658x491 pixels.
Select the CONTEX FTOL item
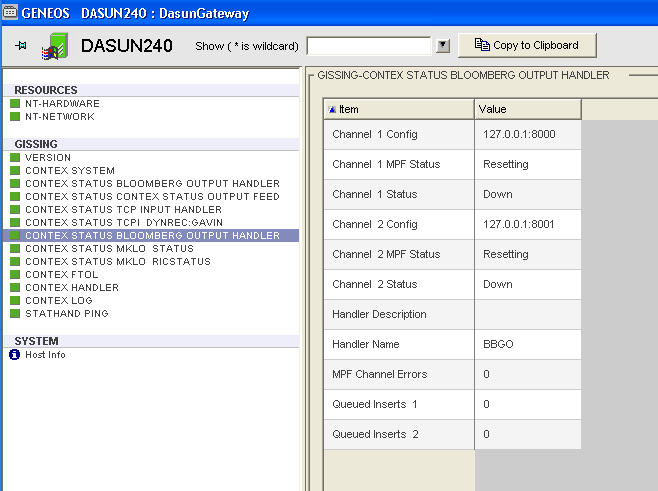[62, 275]
